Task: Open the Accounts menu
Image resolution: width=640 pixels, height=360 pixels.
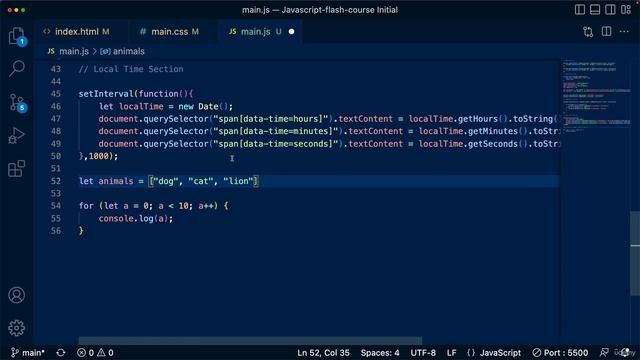Action: (17, 295)
